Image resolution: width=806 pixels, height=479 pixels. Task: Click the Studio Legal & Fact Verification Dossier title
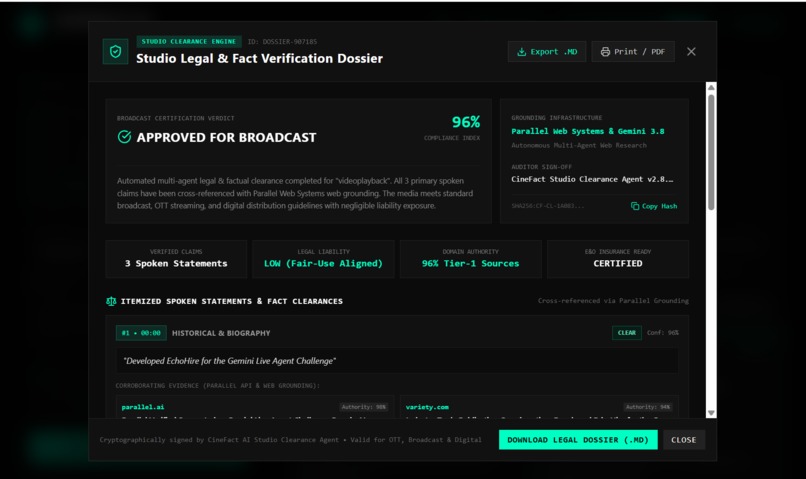(x=260, y=59)
